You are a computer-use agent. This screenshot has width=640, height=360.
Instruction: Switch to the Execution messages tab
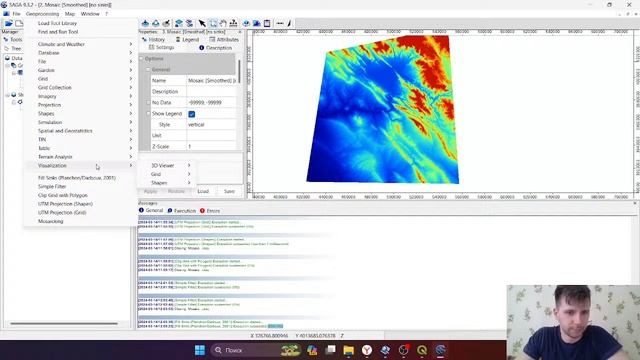[182, 211]
